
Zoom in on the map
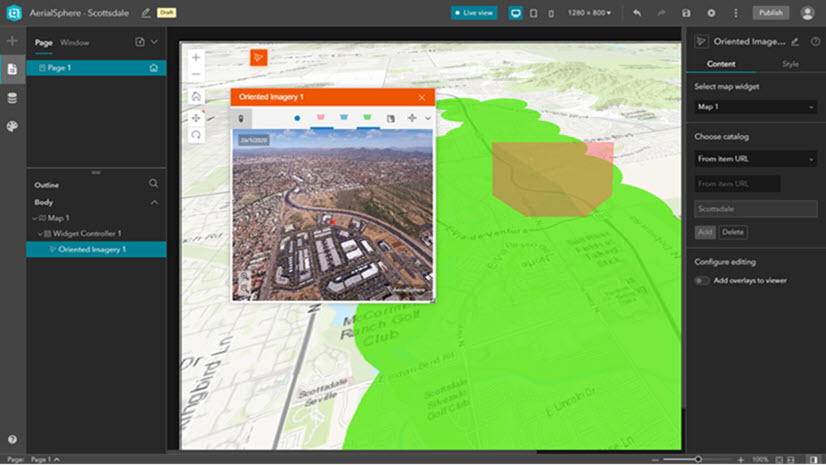coord(196,57)
